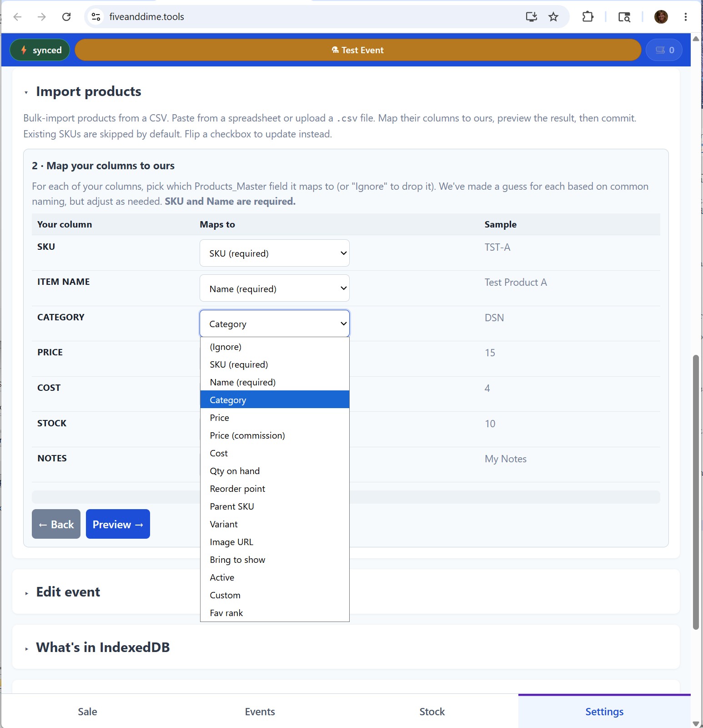Select the Parent SKU option
The width and height of the screenshot is (703, 728).
pos(275,506)
